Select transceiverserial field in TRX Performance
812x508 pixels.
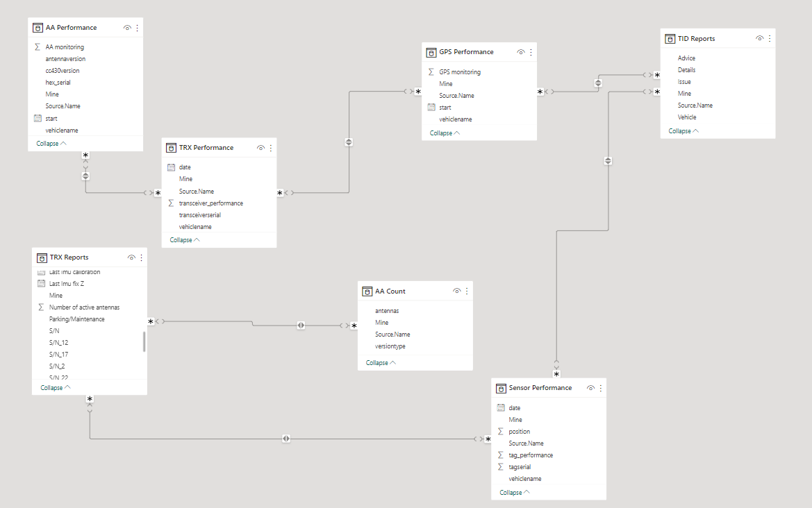pos(200,215)
